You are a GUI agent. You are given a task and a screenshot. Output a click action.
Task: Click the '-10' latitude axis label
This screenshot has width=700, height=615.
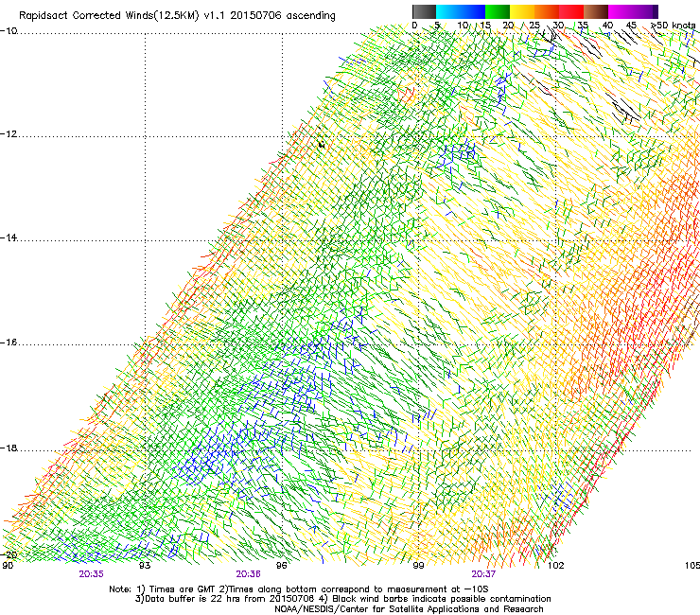coord(9,31)
